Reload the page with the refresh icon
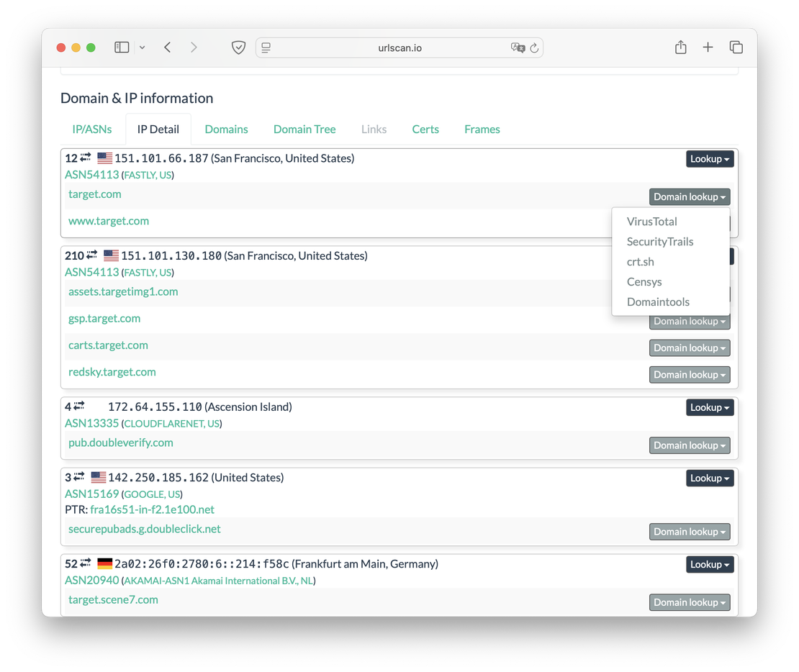Screen dimensions: 799x672 [x=534, y=48]
